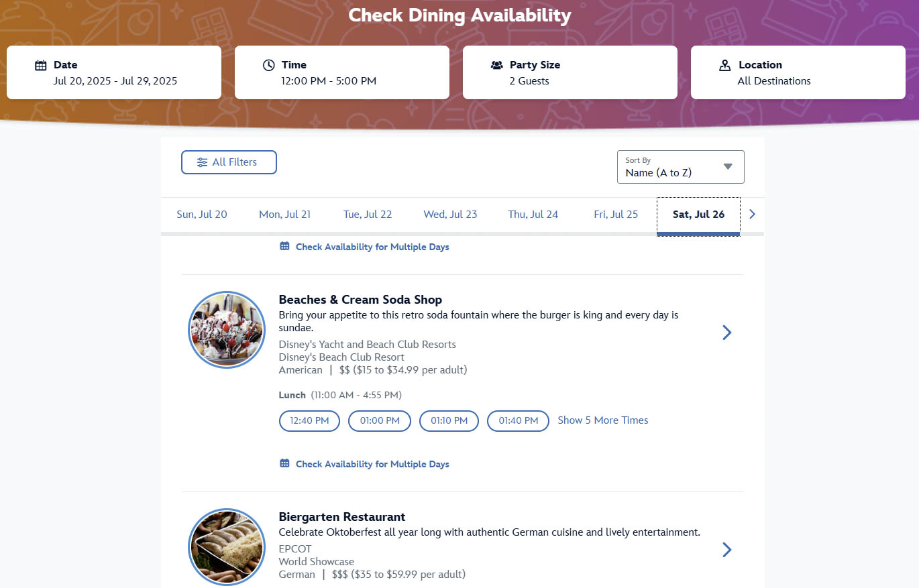
Task: Expand Show 5 More Times
Action: [x=603, y=420]
